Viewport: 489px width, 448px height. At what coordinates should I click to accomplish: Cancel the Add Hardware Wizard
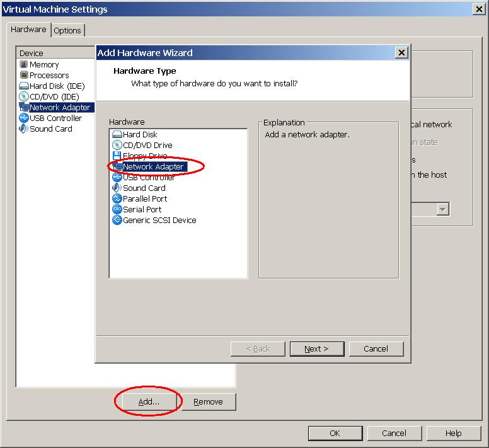click(376, 349)
